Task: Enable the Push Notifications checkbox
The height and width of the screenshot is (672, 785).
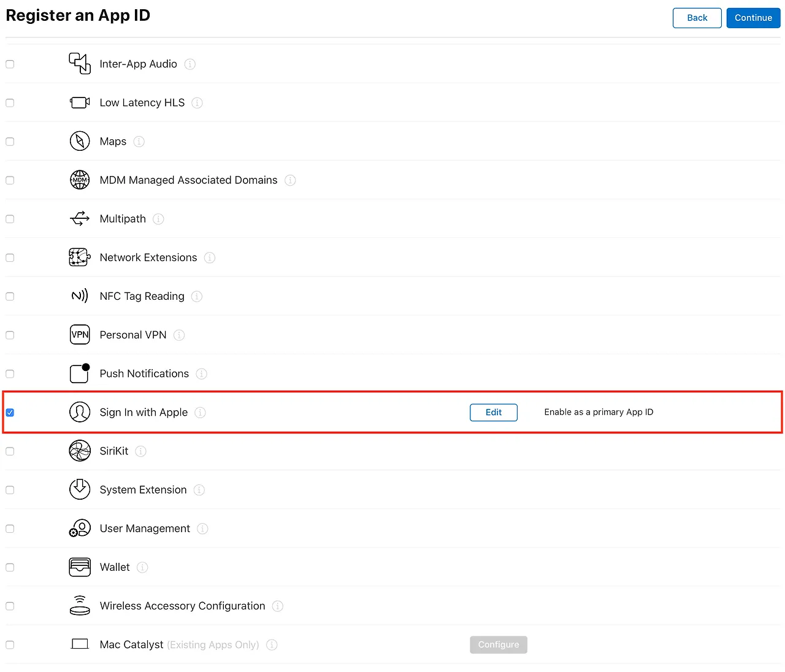Action: point(10,374)
